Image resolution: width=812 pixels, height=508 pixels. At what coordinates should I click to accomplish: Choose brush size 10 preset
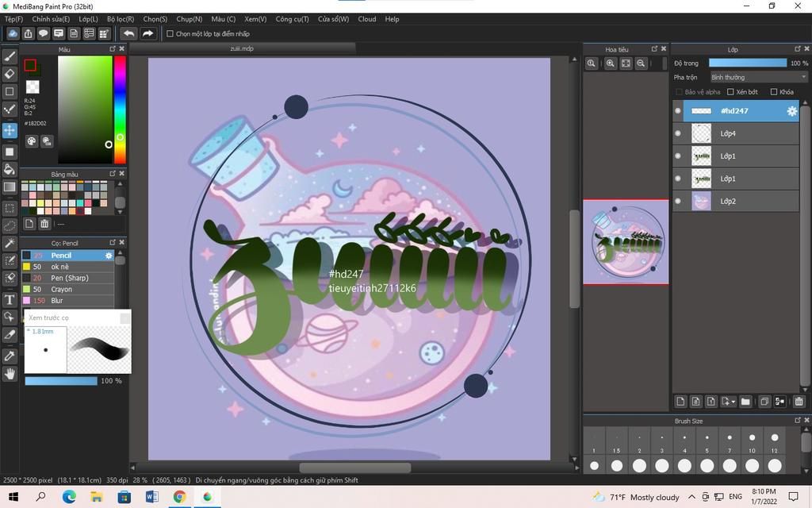tap(752, 443)
